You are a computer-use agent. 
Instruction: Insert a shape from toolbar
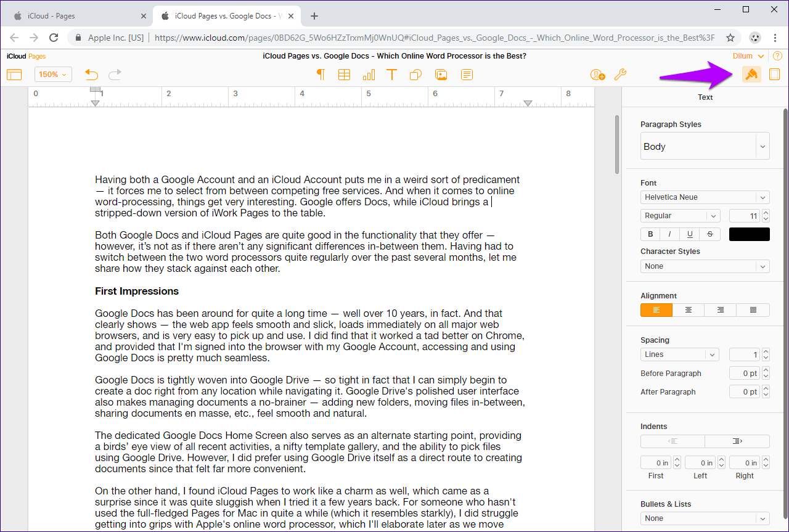pyautogui.click(x=416, y=75)
